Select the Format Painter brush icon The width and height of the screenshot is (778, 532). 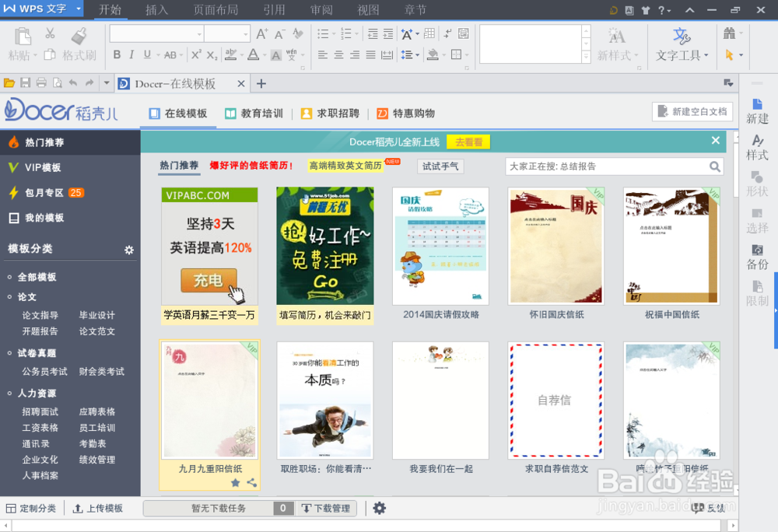pyautogui.click(x=79, y=36)
